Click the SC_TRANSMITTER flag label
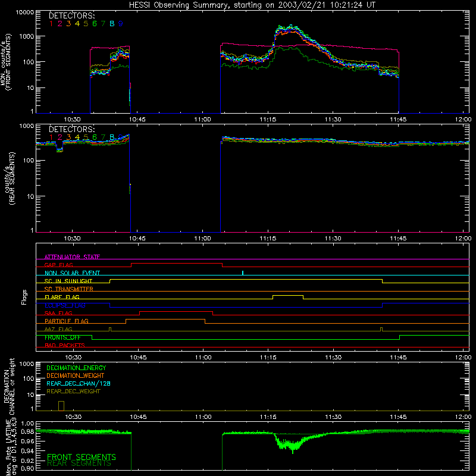 [x=68, y=289]
